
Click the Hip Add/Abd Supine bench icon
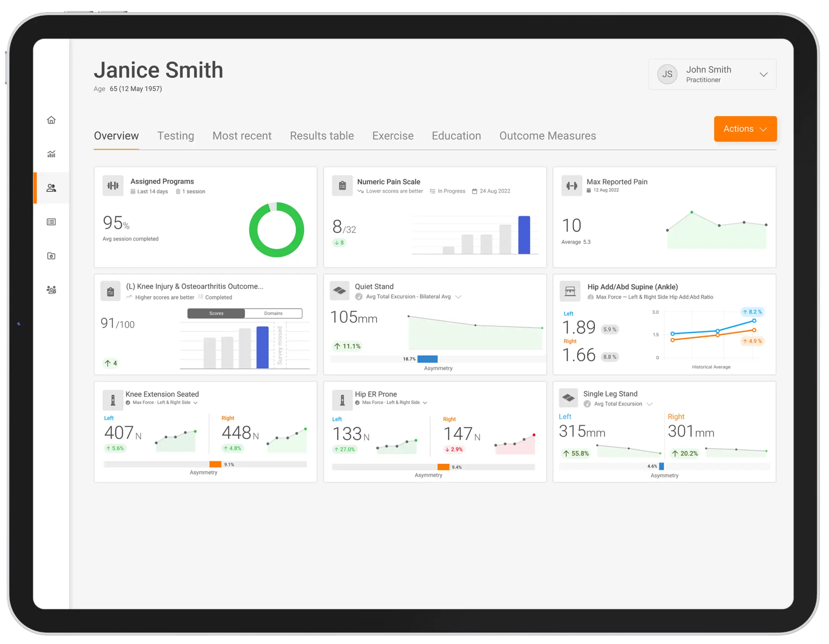[570, 291]
